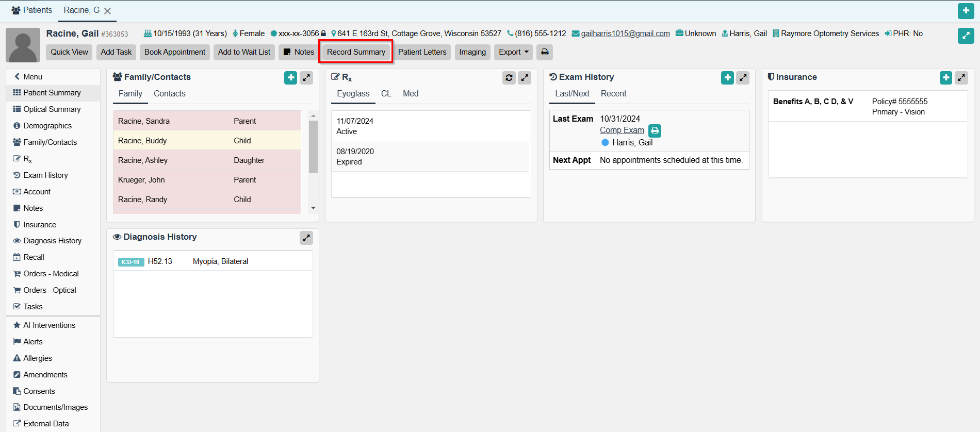This screenshot has height=432, width=980.
Task: Add a new family contact with plus icon
Action: [290, 78]
